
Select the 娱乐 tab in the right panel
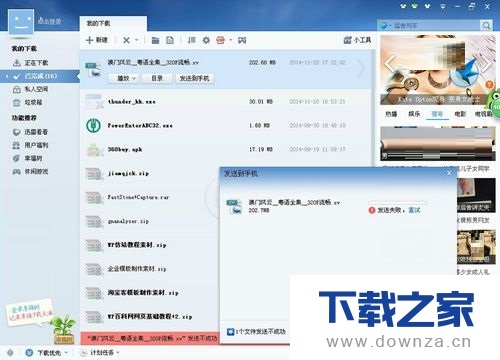414,114
